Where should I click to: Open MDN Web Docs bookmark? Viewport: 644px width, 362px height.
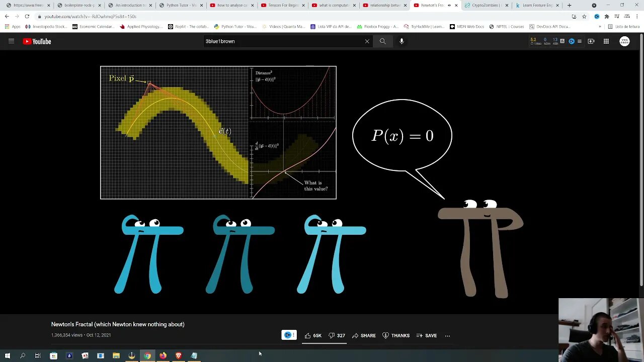click(467, 27)
